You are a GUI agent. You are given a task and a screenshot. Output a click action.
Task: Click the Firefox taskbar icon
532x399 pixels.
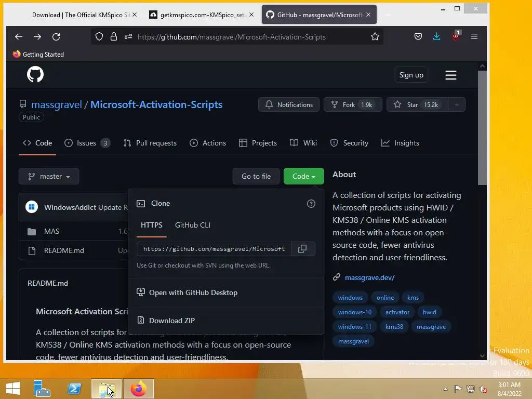pyautogui.click(x=138, y=389)
